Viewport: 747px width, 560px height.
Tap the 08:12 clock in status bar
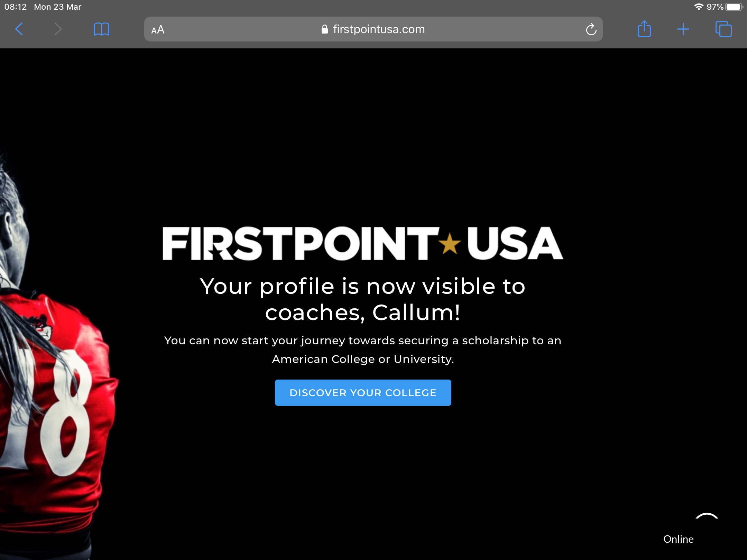coord(15,7)
